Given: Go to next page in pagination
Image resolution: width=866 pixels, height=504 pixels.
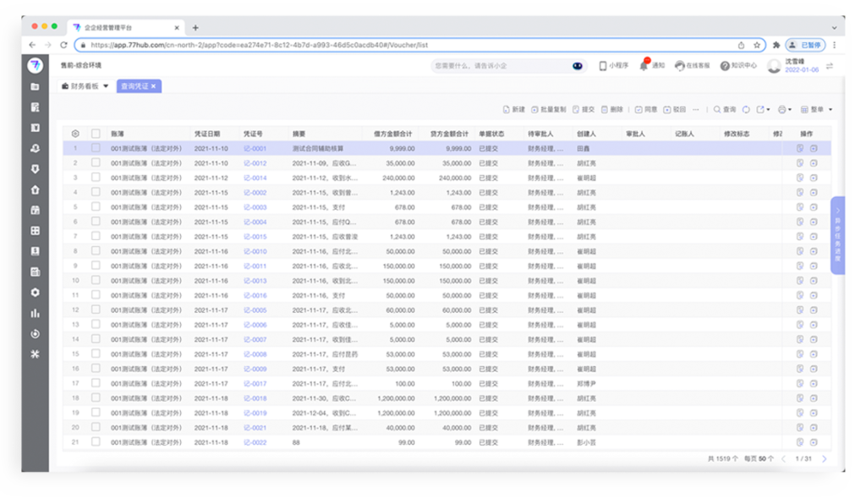Looking at the screenshot, I should (x=824, y=458).
